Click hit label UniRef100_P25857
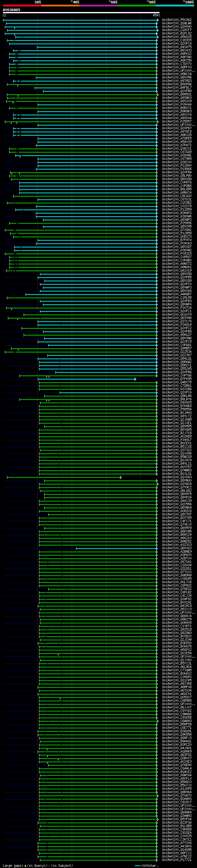The height and width of the screenshot is (868, 197). click(177, 121)
